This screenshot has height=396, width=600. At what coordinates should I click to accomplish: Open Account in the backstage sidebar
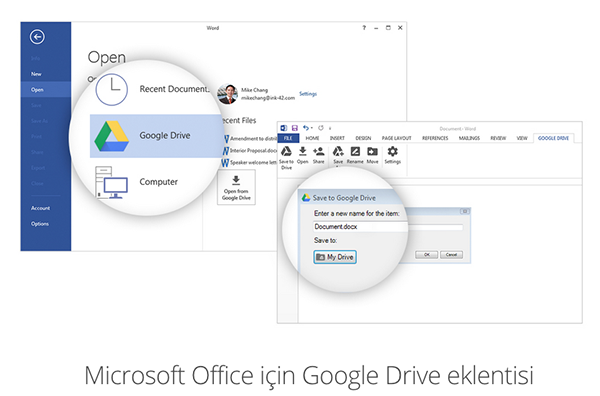click(x=41, y=208)
